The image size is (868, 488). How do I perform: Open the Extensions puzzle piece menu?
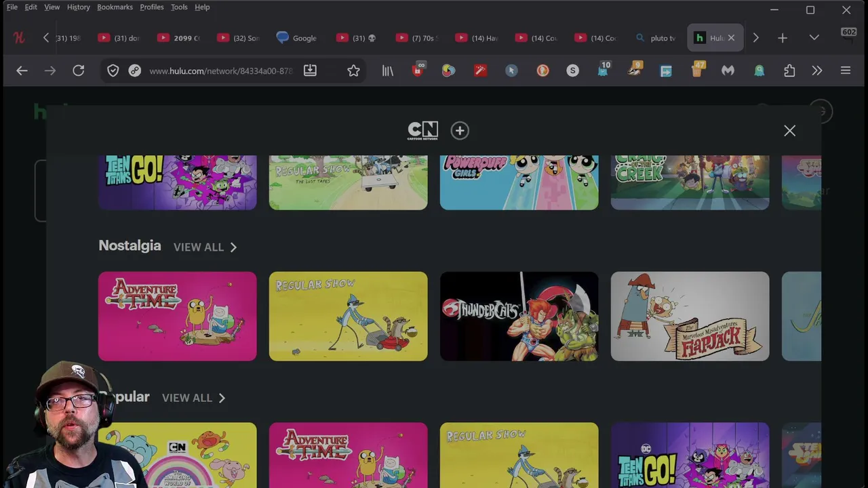[x=789, y=70]
